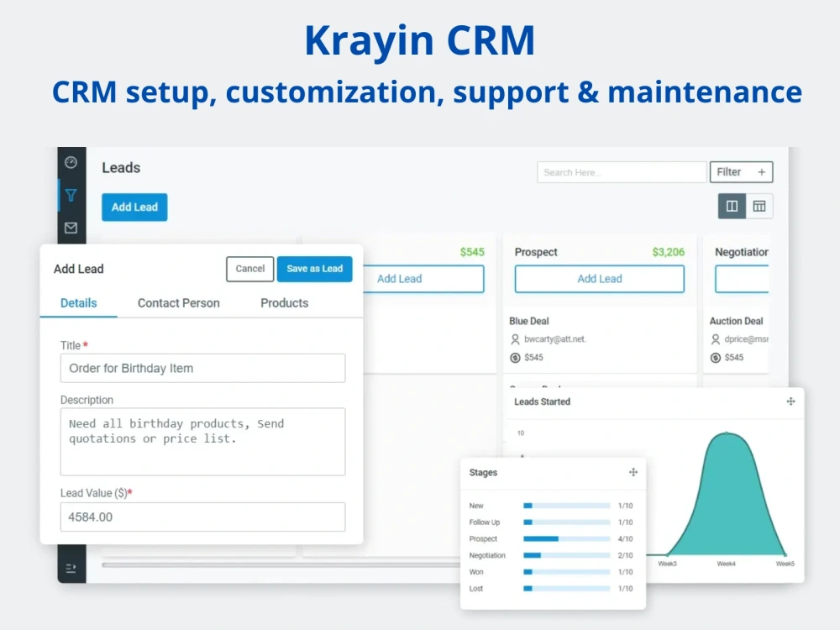This screenshot has width=840, height=630.
Task: Click the move handle on Stages widget
Action: [x=633, y=472]
